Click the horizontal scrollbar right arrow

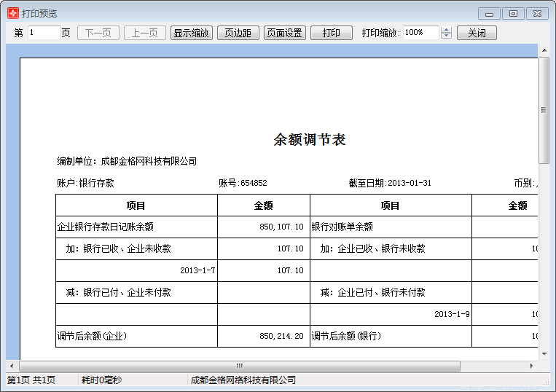532,366
